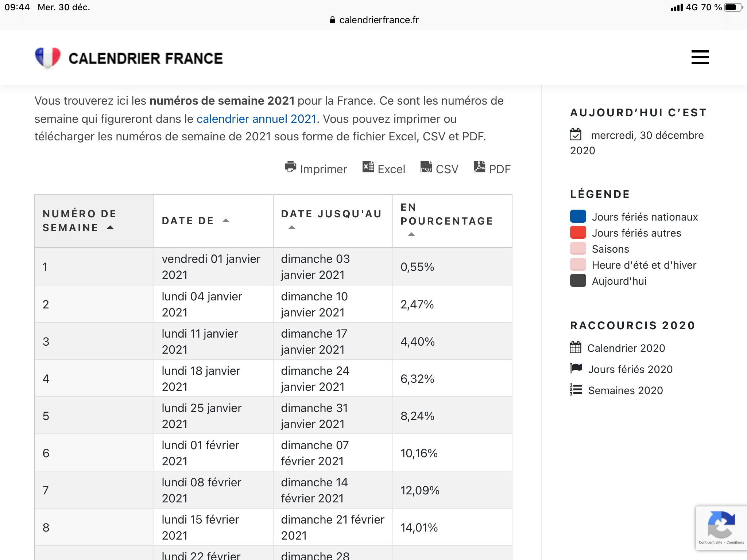Click the calendar icon beside Calendrier 2020
The width and height of the screenshot is (747, 560).
tap(575, 347)
